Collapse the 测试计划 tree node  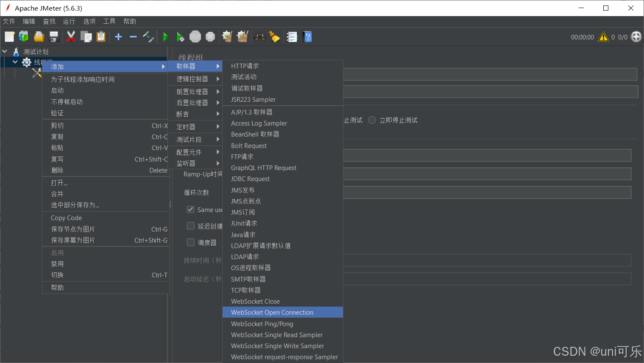coord(5,51)
